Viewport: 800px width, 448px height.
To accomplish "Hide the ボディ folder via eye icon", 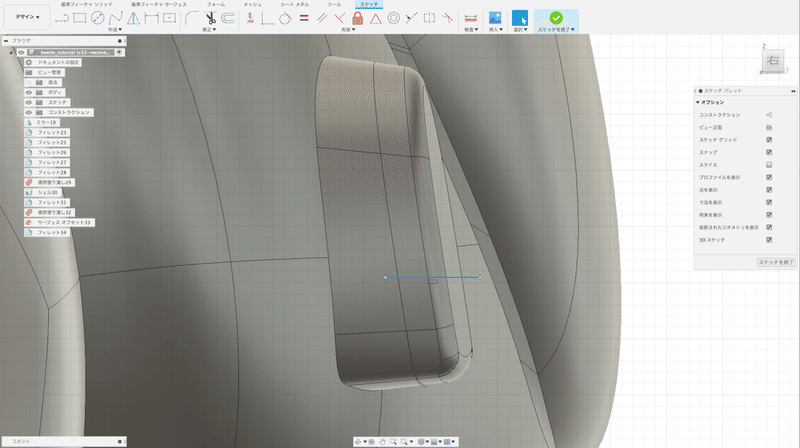I will (x=29, y=92).
